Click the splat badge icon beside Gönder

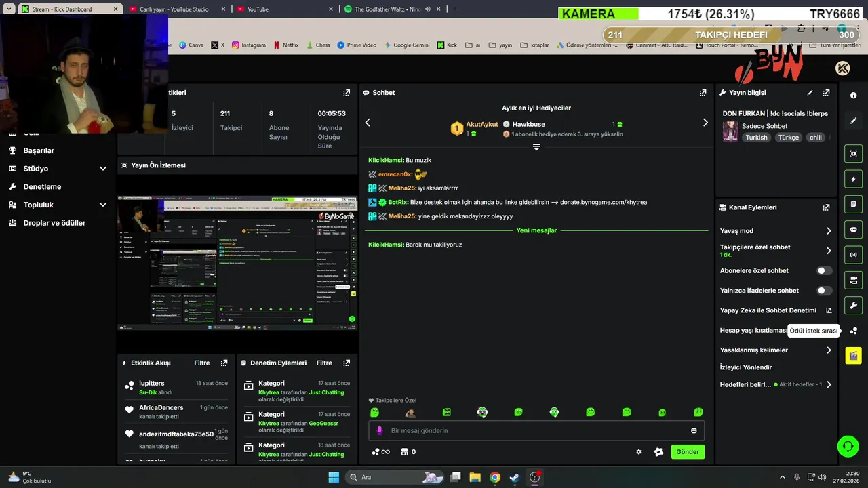pyautogui.click(x=658, y=452)
